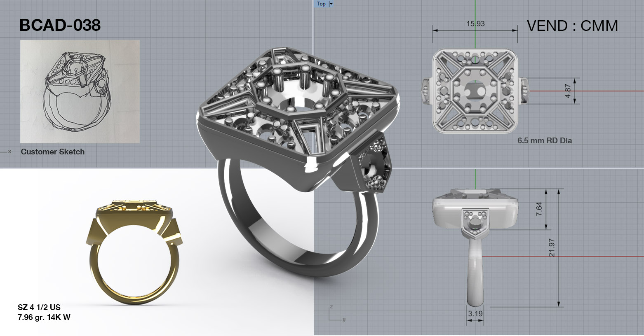Click the BCAD-038 design title
The image size is (644, 336).
(60, 26)
